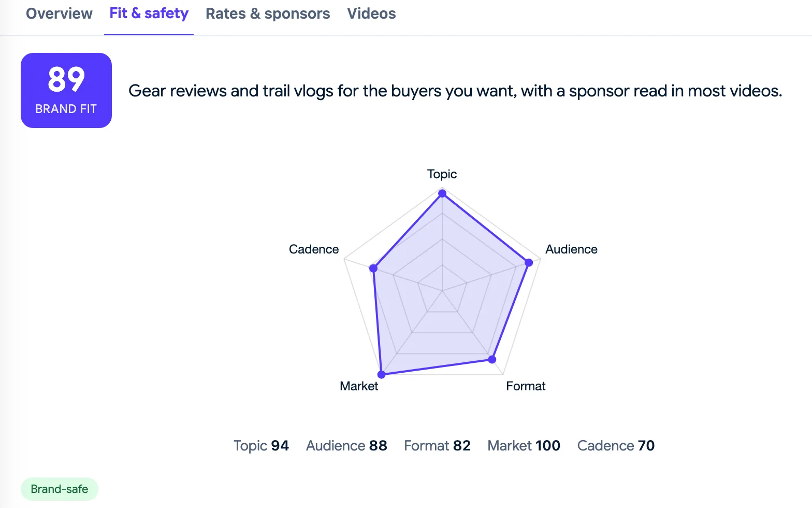Click the Topic 94 score in legend

coord(261,446)
